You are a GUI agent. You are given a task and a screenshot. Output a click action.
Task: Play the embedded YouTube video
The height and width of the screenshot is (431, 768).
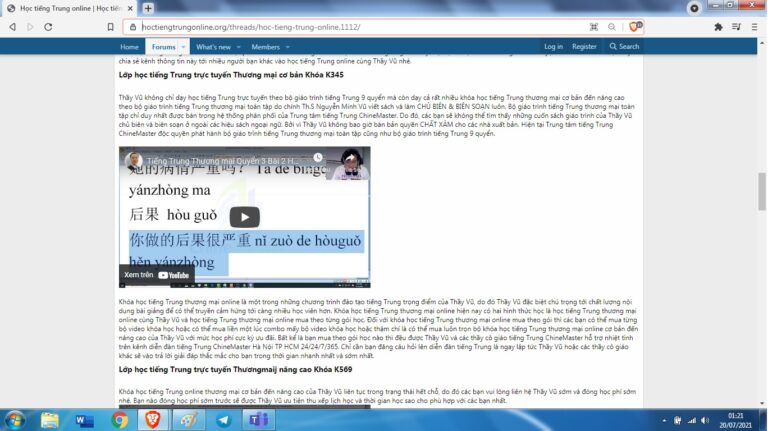click(x=244, y=217)
